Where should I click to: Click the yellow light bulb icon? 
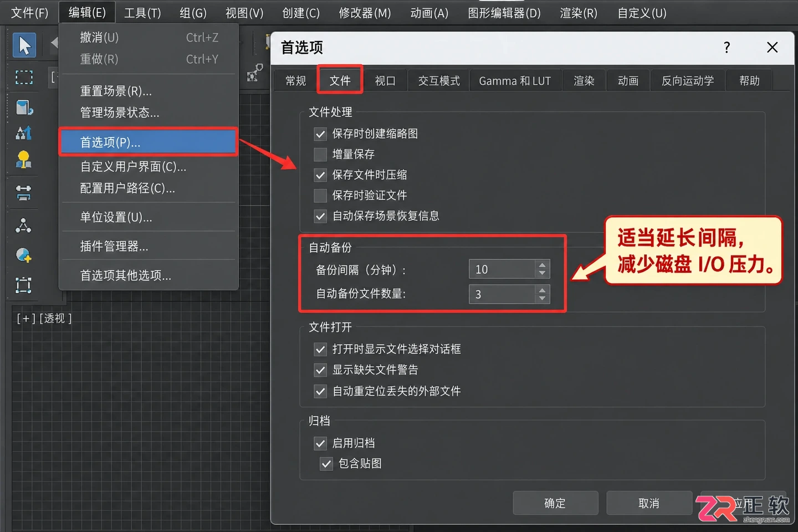(x=24, y=160)
